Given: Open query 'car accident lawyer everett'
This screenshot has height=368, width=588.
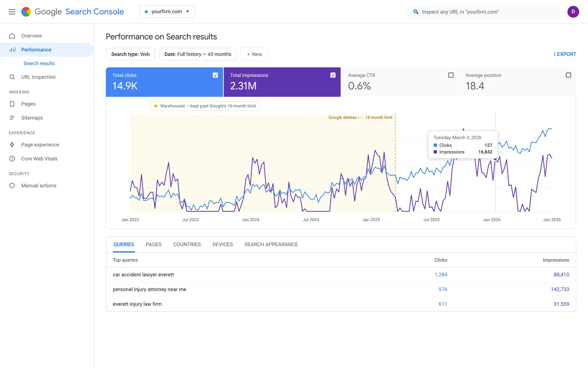Looking at the screenshot, I should (x=143, y=275).
